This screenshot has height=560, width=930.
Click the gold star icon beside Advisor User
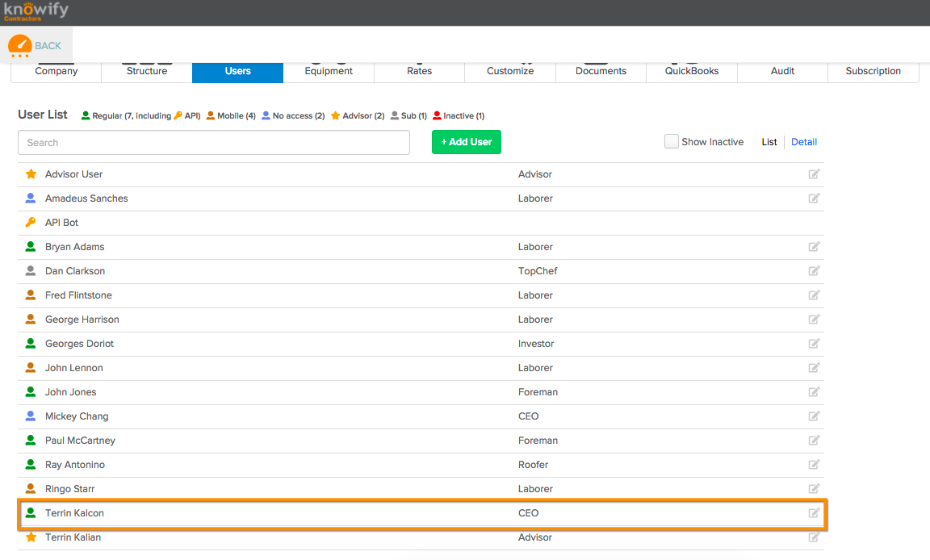(x=31, y=174)
